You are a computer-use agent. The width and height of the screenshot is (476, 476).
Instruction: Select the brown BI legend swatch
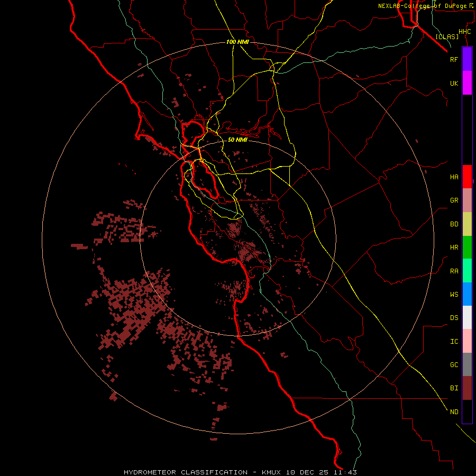467,388
